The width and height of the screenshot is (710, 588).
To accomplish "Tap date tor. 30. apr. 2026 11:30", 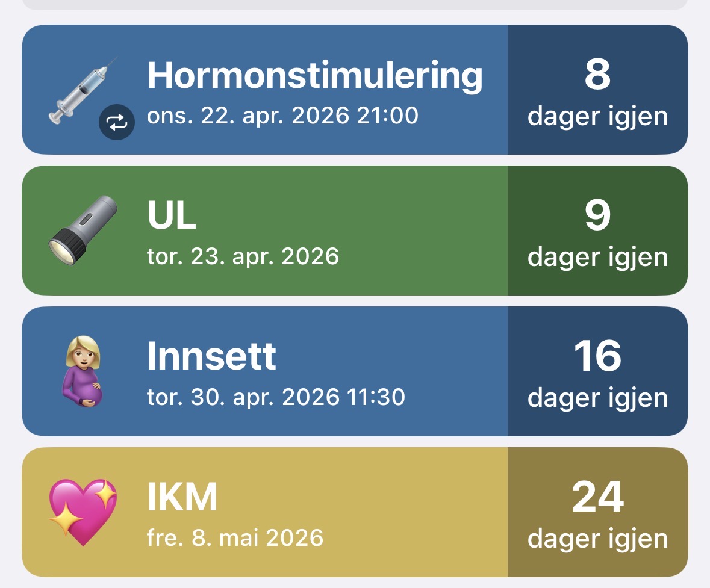I will [x=276, y=397].
